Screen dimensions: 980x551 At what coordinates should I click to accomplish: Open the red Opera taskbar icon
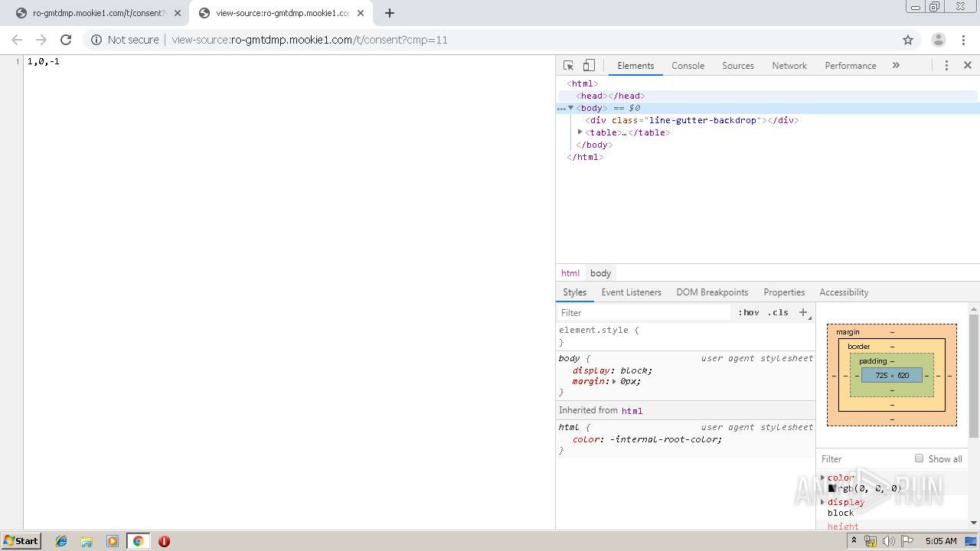pyautogui.click(x=164, y=541)
